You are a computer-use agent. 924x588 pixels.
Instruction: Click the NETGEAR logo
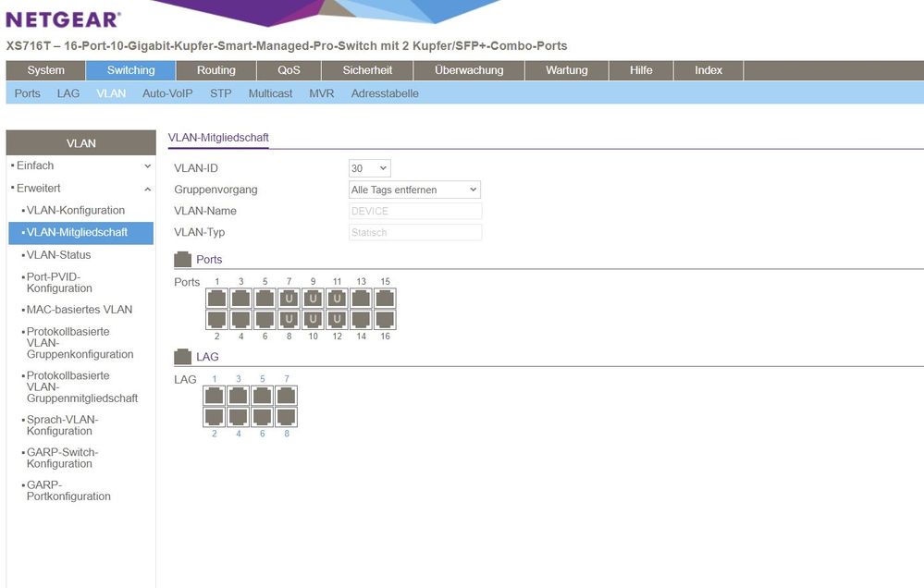[x=63, y=18]
